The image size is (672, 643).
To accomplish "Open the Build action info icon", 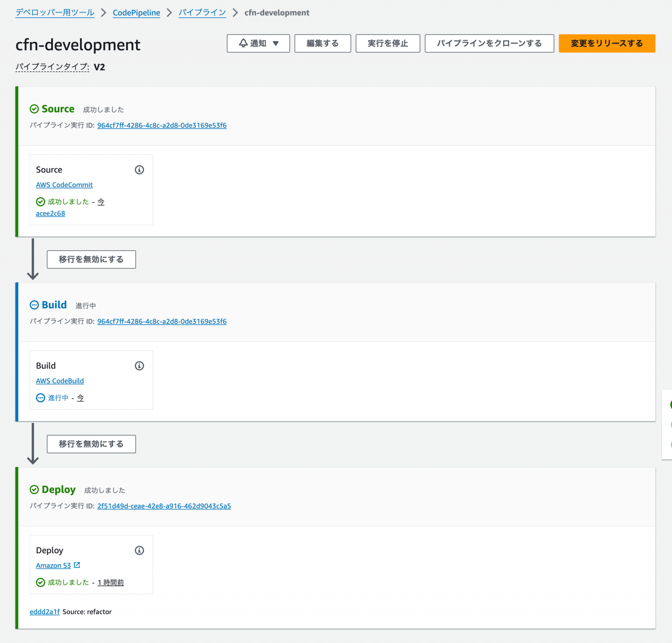I will [x=139, y=365].
